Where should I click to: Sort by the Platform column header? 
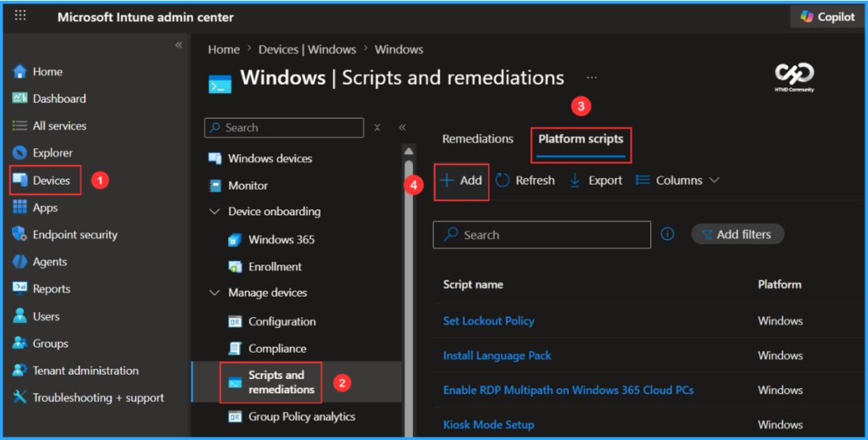click(780, 285)
